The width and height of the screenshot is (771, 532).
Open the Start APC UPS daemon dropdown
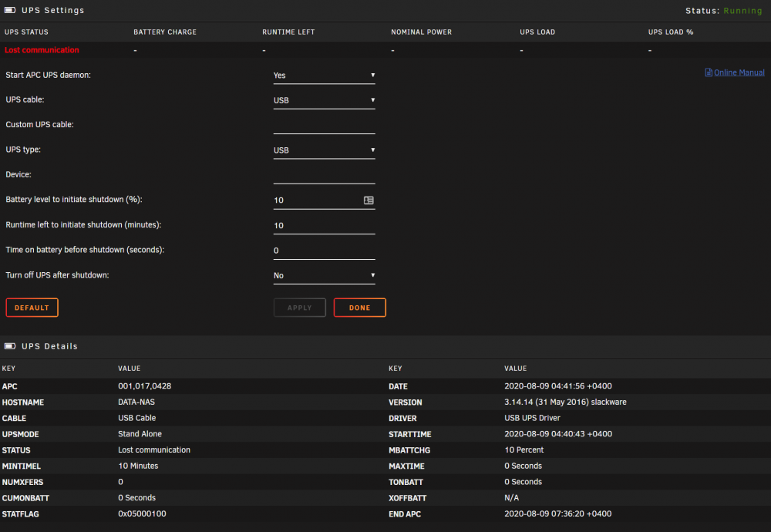click(x=324, y=76)
